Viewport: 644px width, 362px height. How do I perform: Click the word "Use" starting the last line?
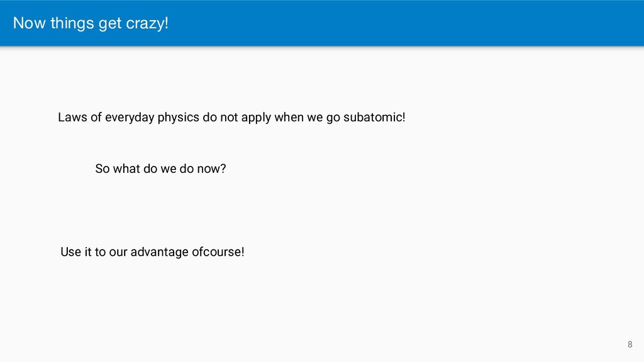tap(70, 252)
